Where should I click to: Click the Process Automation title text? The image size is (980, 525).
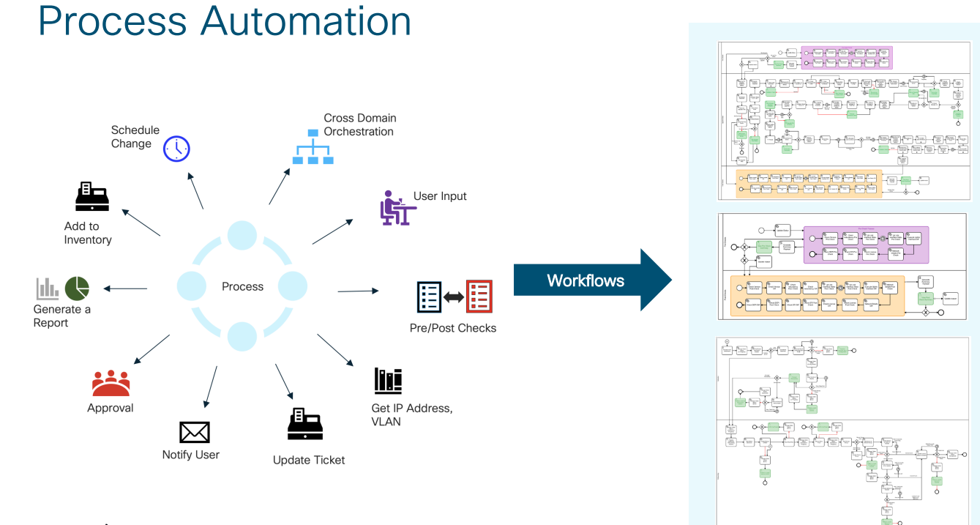click(224, 21)
